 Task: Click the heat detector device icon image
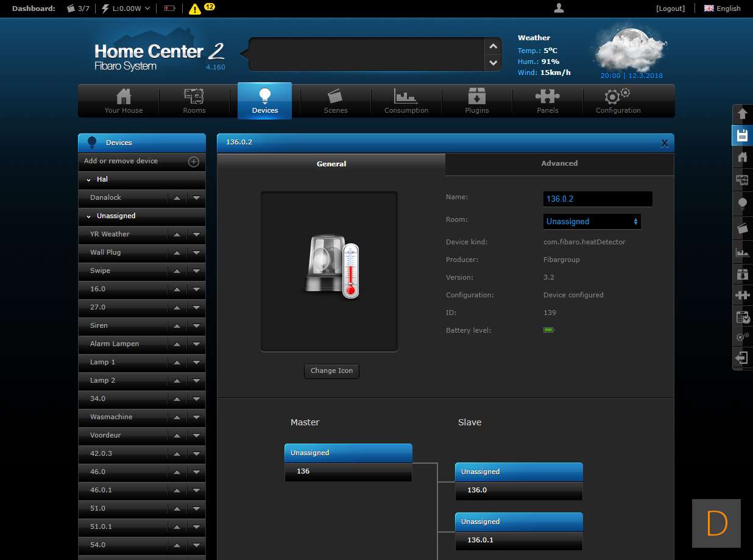point(332,268)
